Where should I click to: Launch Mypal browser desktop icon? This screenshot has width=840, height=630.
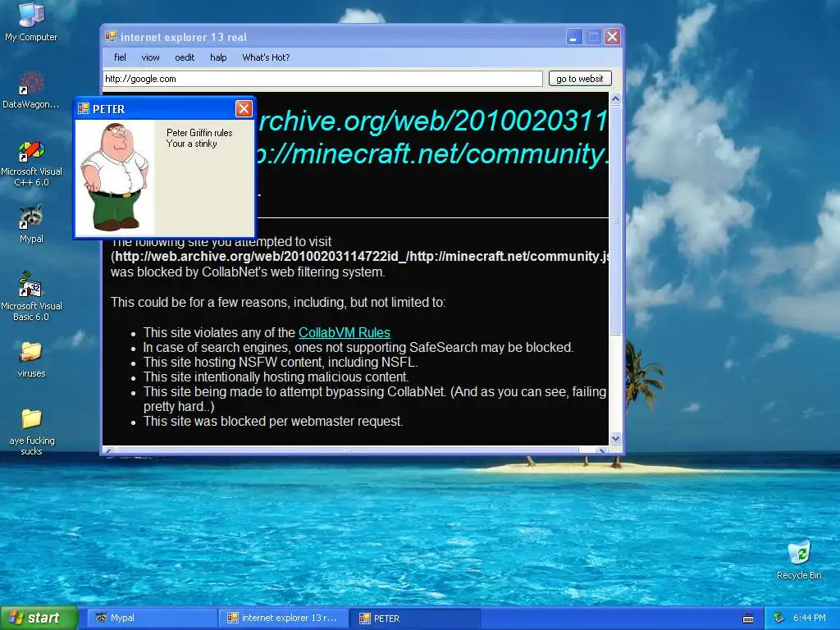(x=31, y=224)
